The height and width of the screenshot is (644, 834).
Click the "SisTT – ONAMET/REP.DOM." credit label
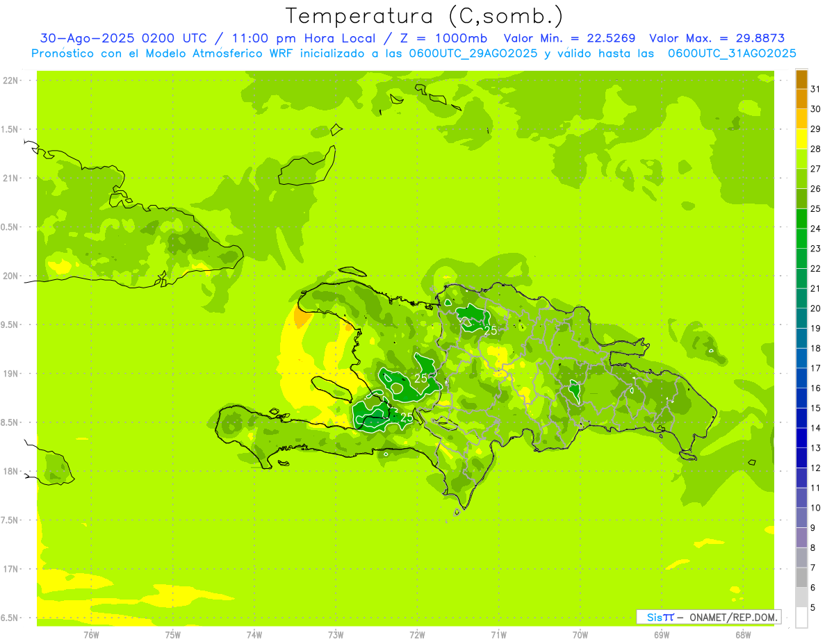point(709,617)
